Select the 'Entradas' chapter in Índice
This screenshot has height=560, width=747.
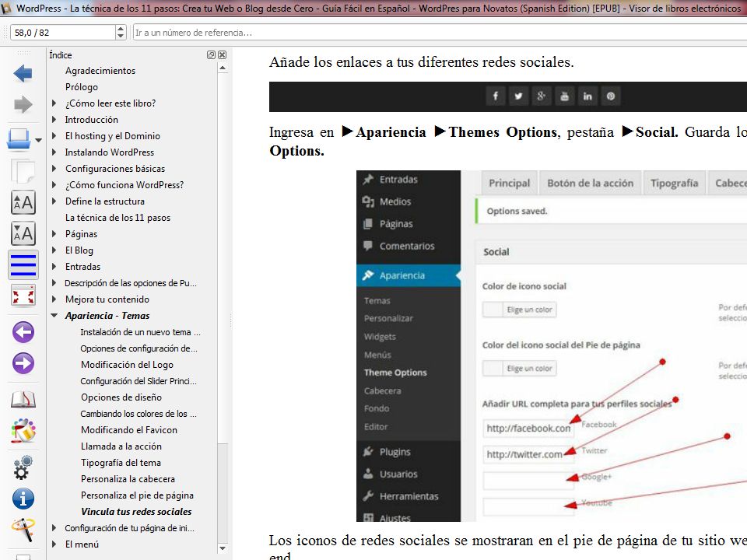pos(83,267)
